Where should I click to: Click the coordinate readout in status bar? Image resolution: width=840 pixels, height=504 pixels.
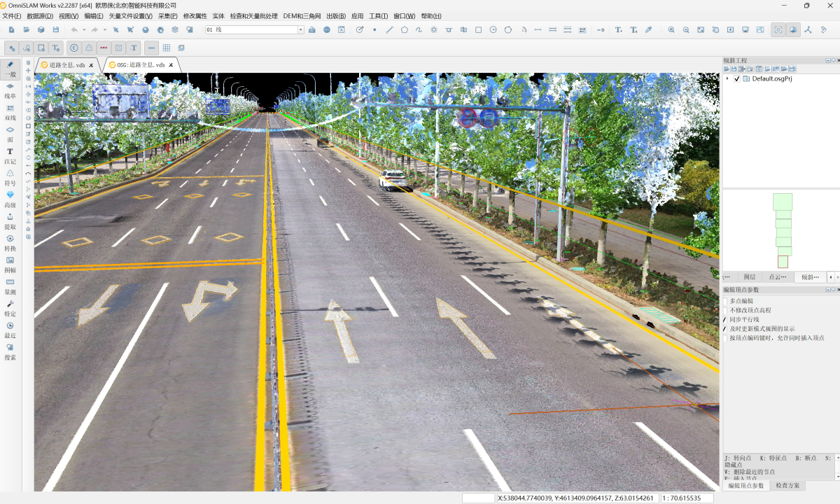coord(577,498)
